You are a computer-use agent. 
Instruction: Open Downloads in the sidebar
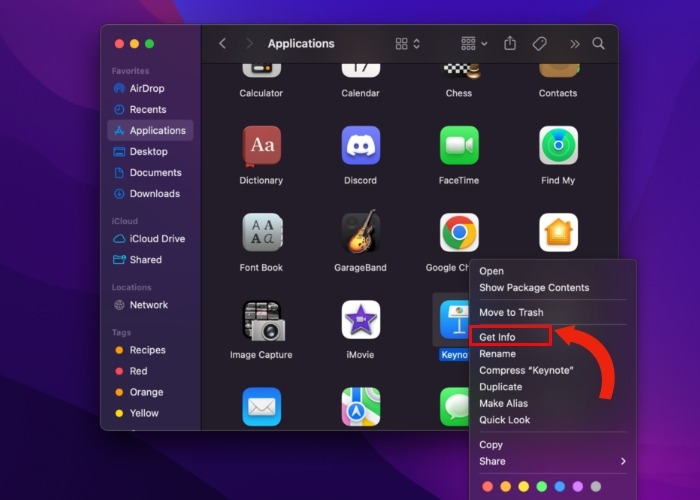click(150, 193)
